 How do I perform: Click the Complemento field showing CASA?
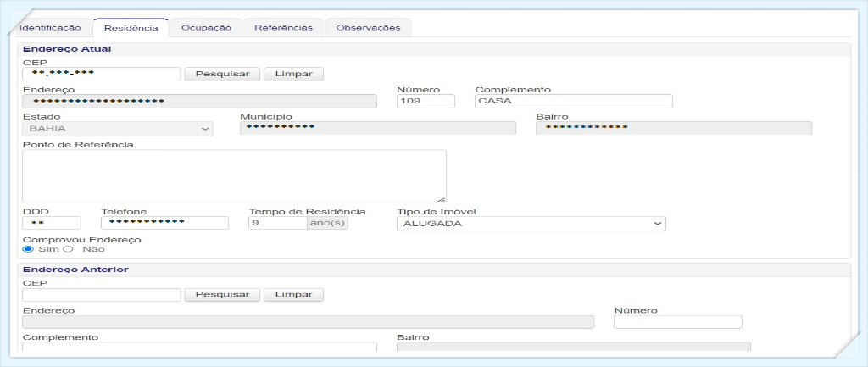coord(574,102)
